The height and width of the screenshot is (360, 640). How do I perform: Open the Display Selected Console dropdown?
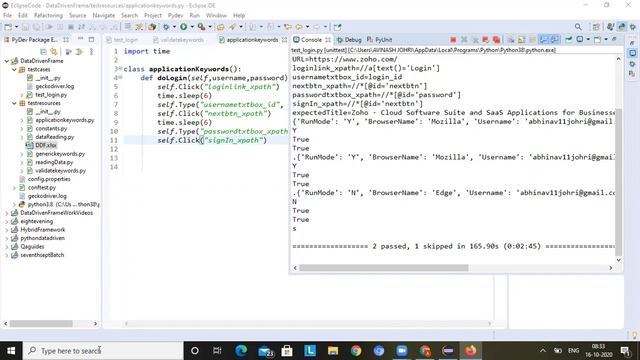tap(588, 40)
